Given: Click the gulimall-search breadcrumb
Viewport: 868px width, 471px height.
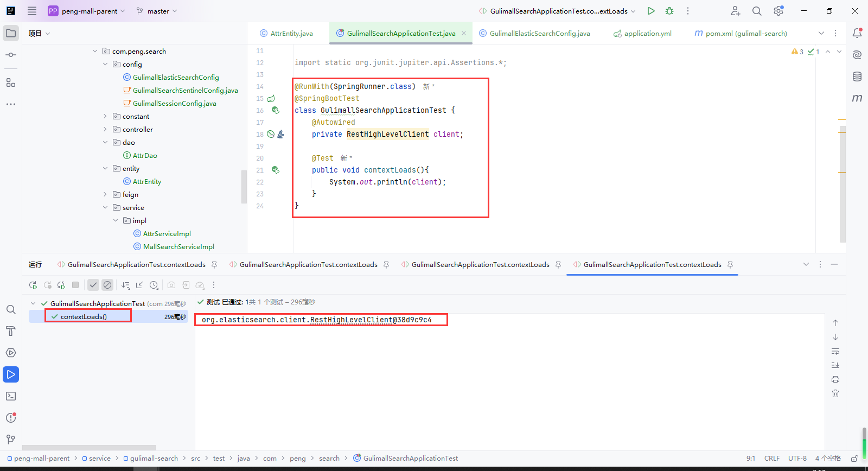Looking at the screenshot, I should coord(150,459).
